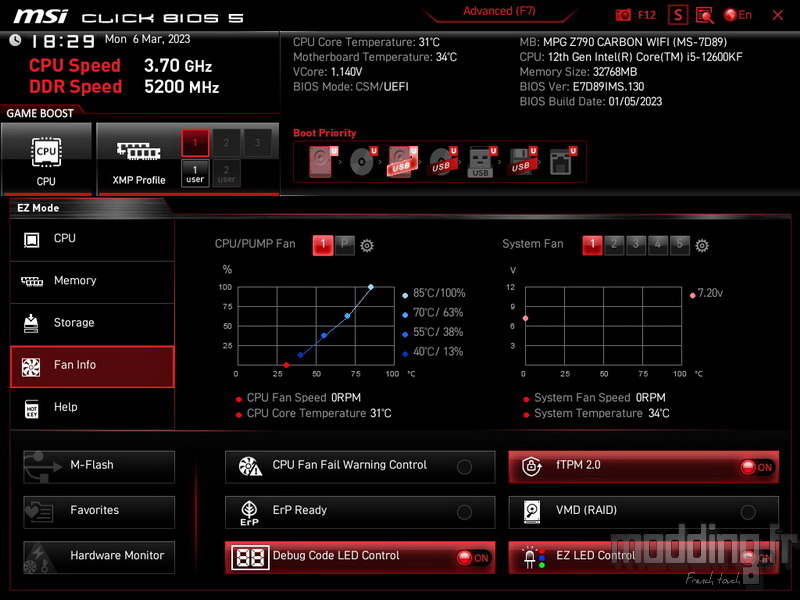Click the EZ LED lamp icon

534,558
